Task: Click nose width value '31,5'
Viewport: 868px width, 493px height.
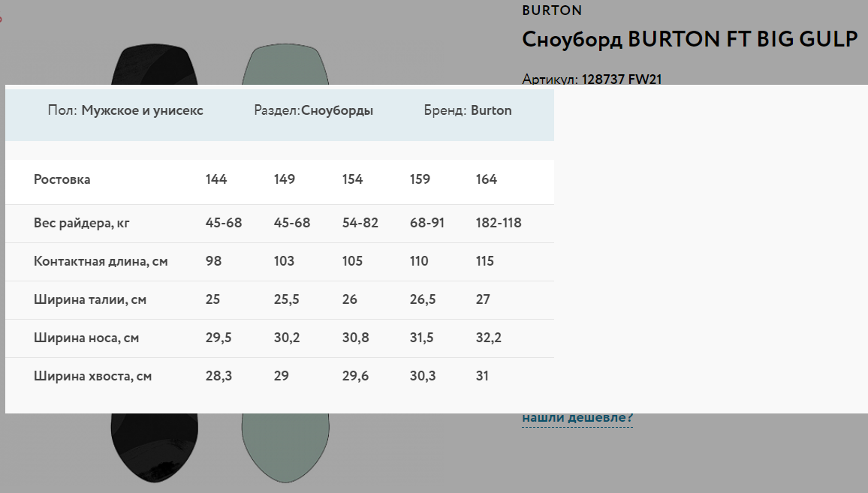Action: pyautogui.click(x=421, y=338)
